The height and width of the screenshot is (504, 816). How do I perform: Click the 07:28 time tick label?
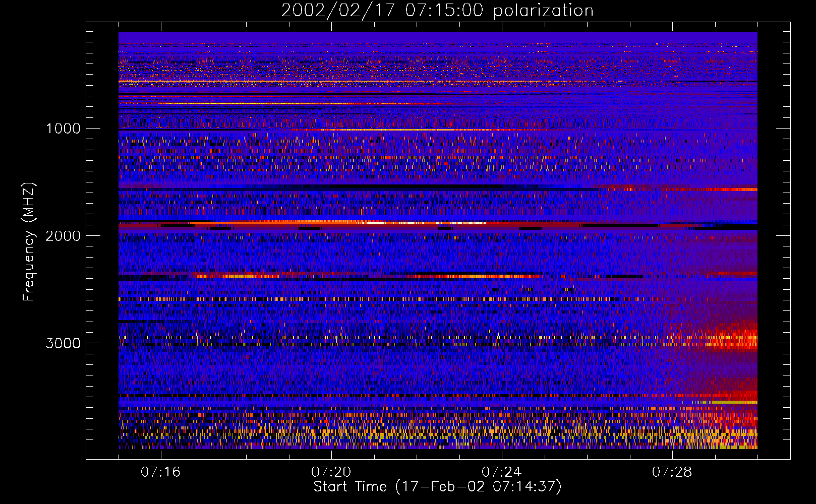672,472
